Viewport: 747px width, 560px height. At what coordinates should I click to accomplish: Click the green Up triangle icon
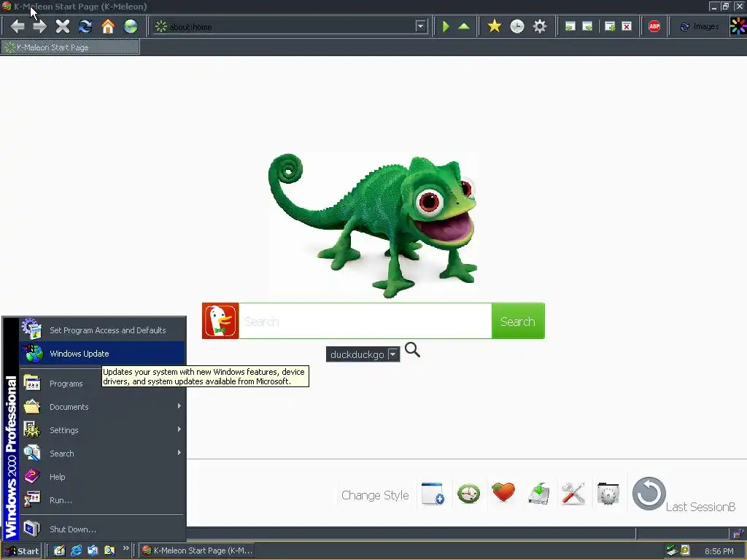pyautogui.click(x=463, y=26)
